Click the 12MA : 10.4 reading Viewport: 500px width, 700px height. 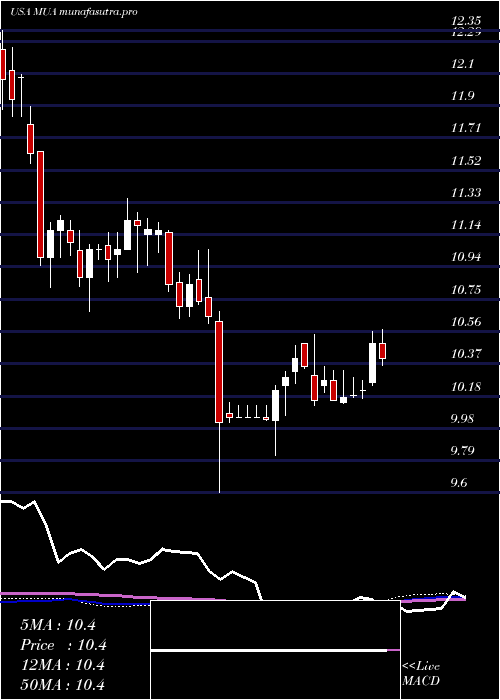click(62, 665)
